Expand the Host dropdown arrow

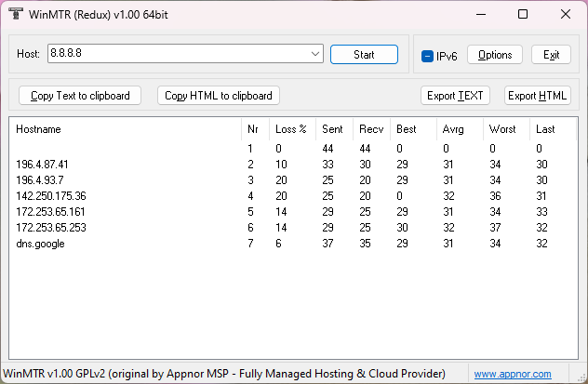coord(315,54)
